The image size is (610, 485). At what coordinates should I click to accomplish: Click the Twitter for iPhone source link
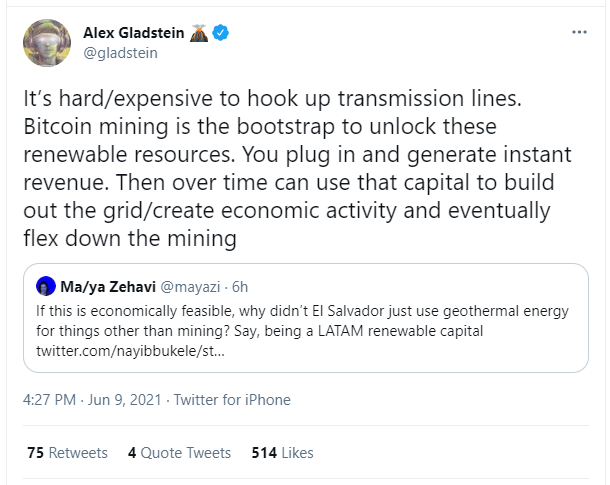232,400
